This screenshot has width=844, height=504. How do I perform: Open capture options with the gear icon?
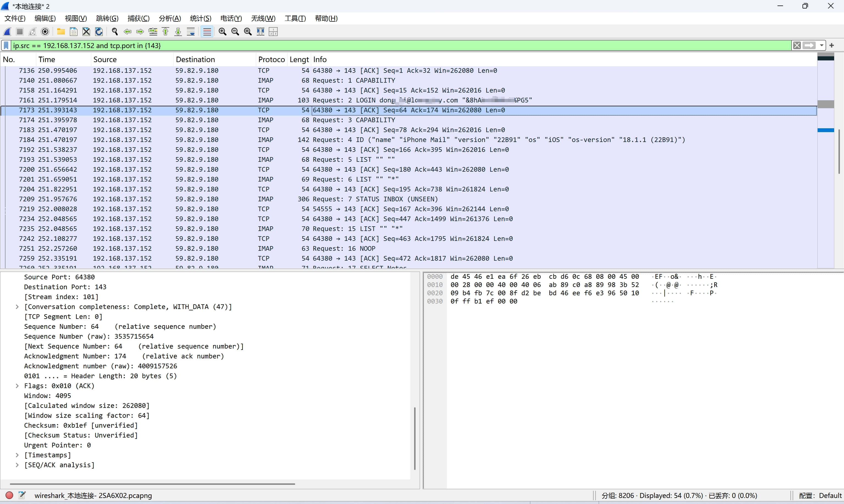pos(45,32)
